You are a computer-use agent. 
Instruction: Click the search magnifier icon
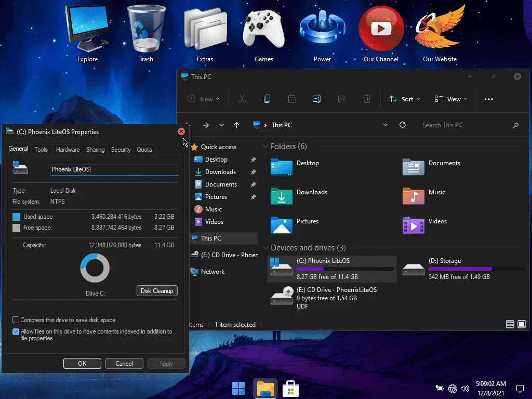pos(515,125)
